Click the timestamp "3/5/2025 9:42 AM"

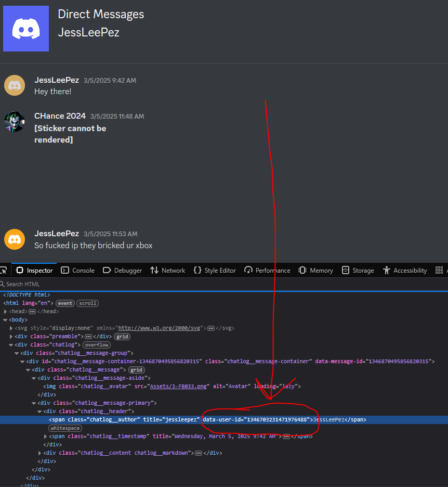coord(110,81)
